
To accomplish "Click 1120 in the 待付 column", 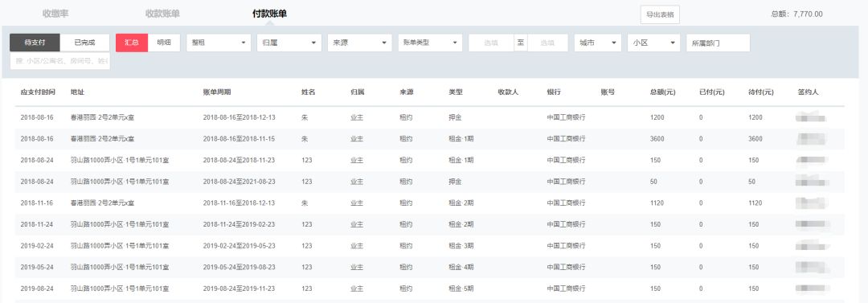I will [x=755, y=203].
